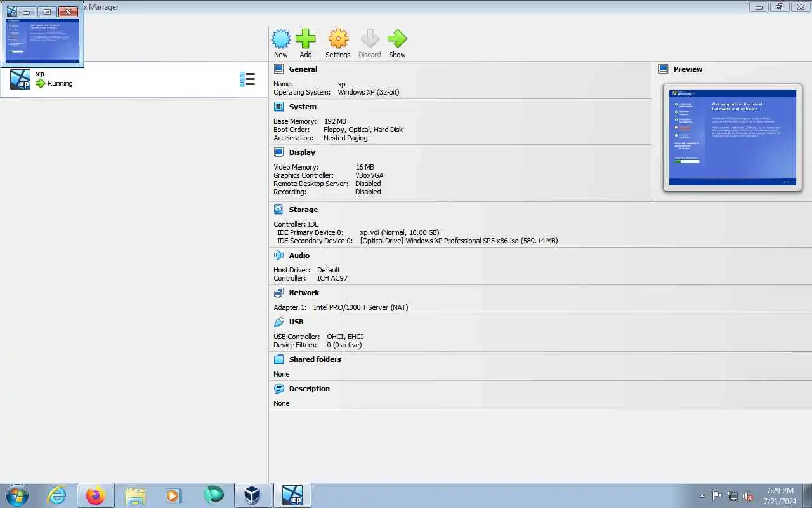Click the Show green arrow icon
The height and width of the screenshot is (508, 812).
pyautogui.click(x=397, y=39)
